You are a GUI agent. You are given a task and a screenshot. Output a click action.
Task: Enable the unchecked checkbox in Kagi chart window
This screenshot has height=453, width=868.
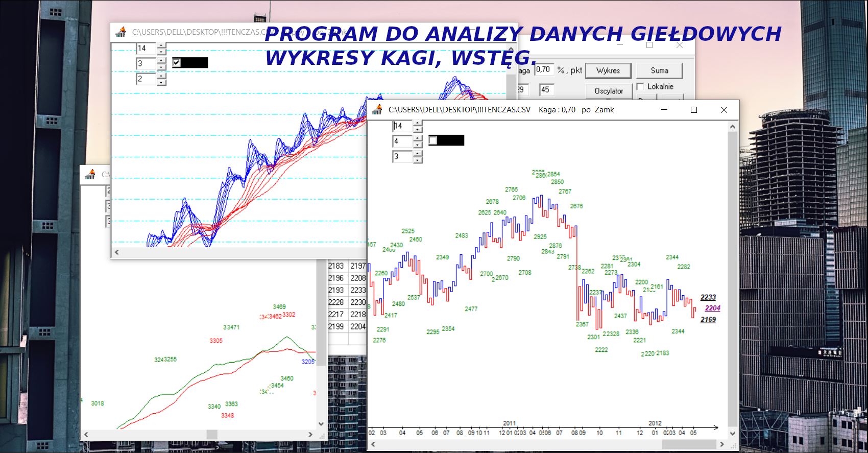coord(433,140)
